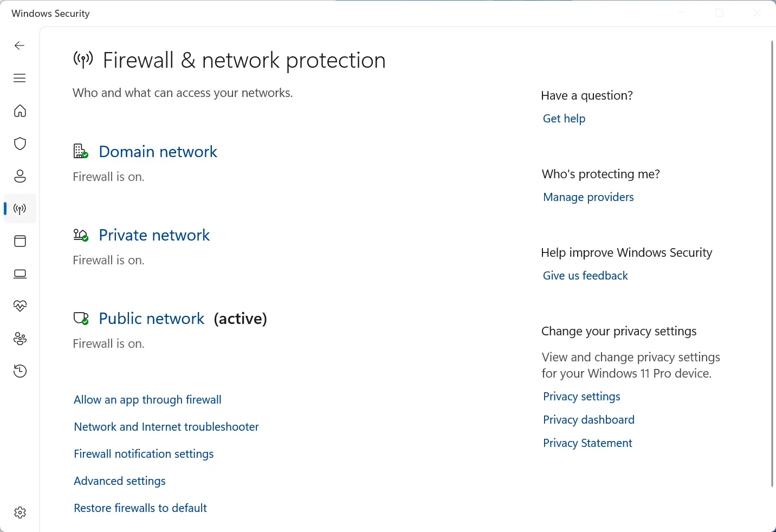The width and height of the screenshot is (776, 532).
Task: Select the Firewall & network protection signal icon
Action: [20, 209]
